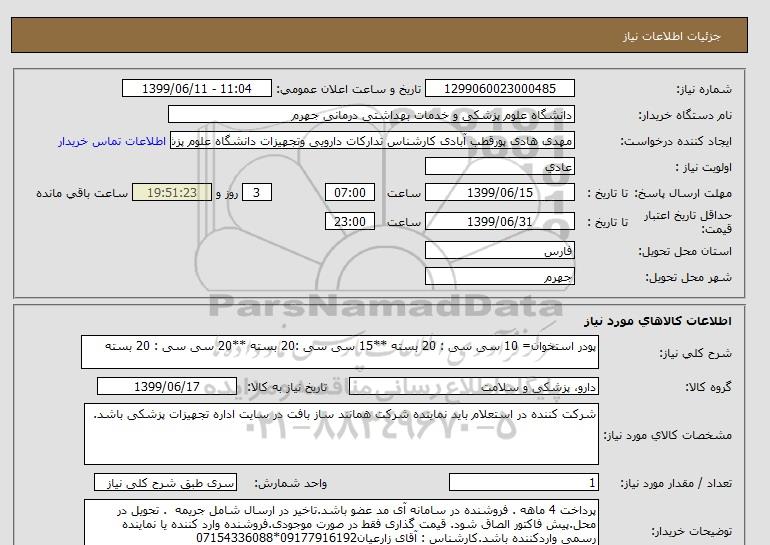
Task: Click price validity time 23:00
Action: tap(350, 221)
